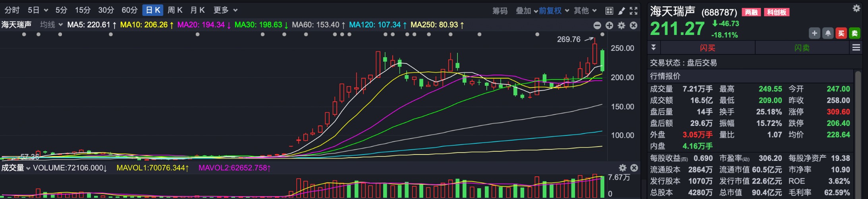This screenshot has width=868, height=199.
Task: Open the 成交量 indicator selector
Action: 16,168
